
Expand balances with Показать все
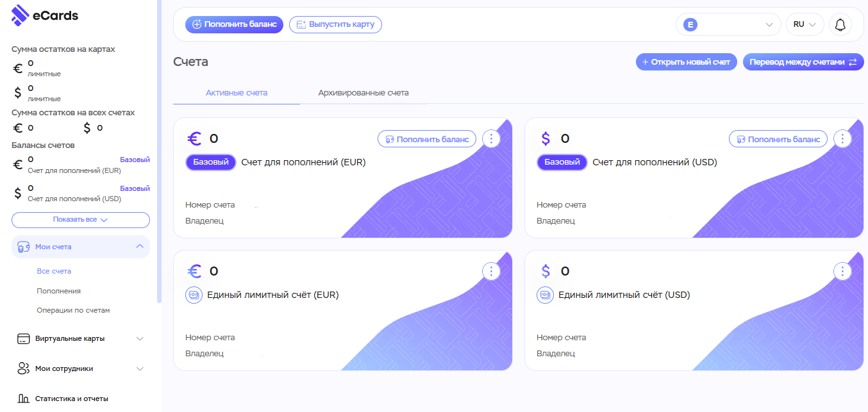tap(80, 220)
